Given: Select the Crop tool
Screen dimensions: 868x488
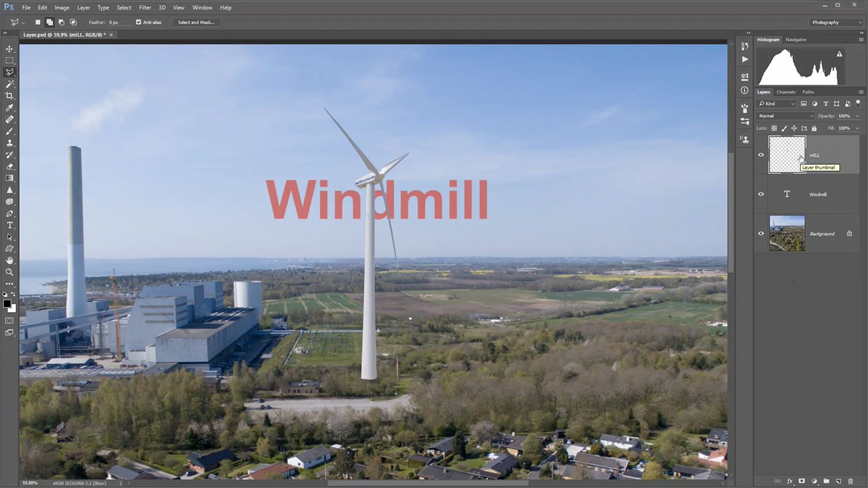Looking at the screenshot, I should (9, 96).
